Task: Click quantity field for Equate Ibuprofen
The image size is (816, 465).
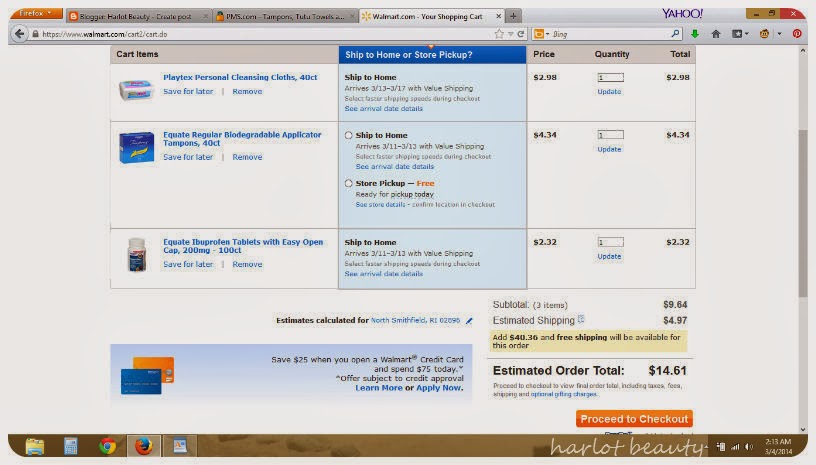Action: point(610,242)
